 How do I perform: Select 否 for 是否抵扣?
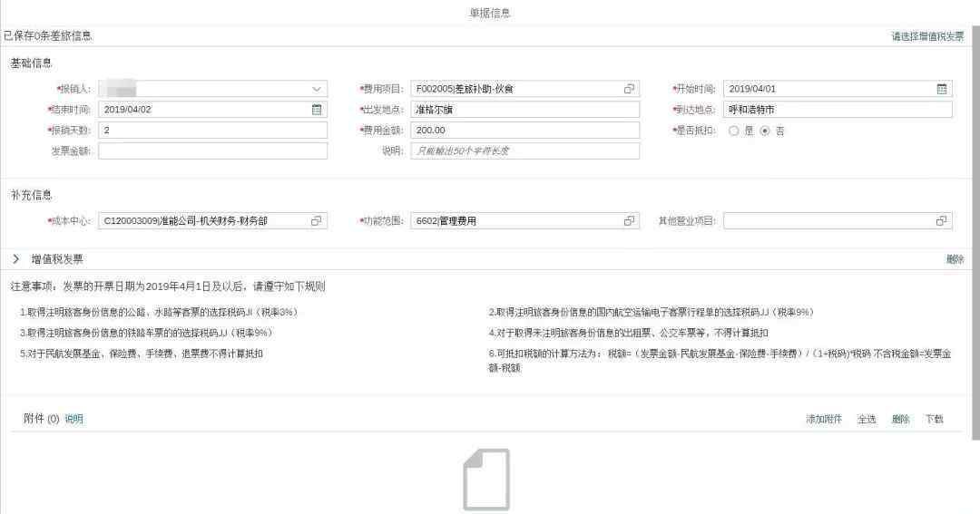point(765,131)
